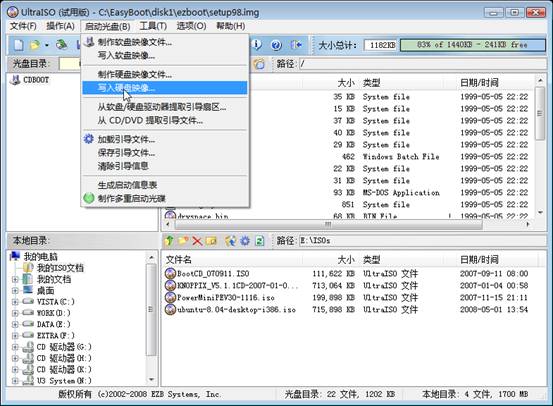
Task: Click the Windows Batch File type cell
Action: 401,157
